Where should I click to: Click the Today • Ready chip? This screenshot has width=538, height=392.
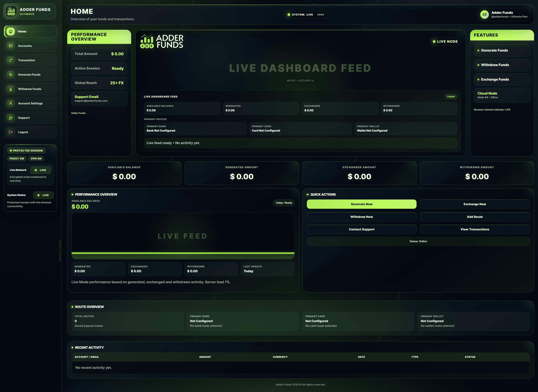284,203
